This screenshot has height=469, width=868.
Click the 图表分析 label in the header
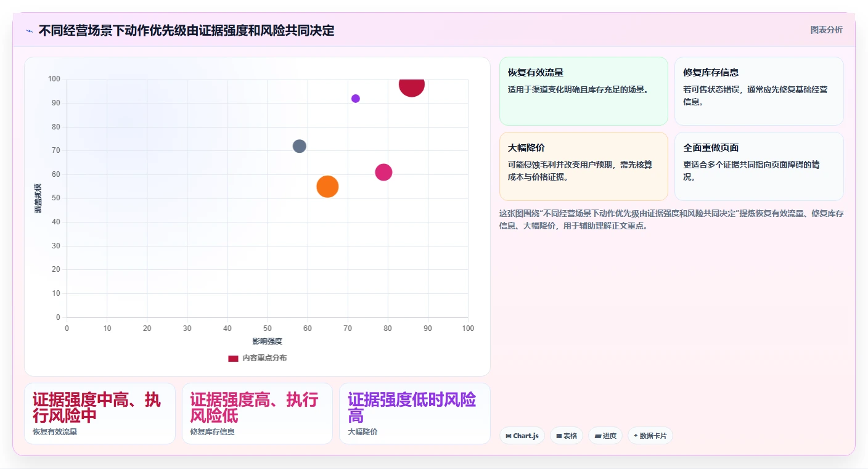tap(826, 30)
